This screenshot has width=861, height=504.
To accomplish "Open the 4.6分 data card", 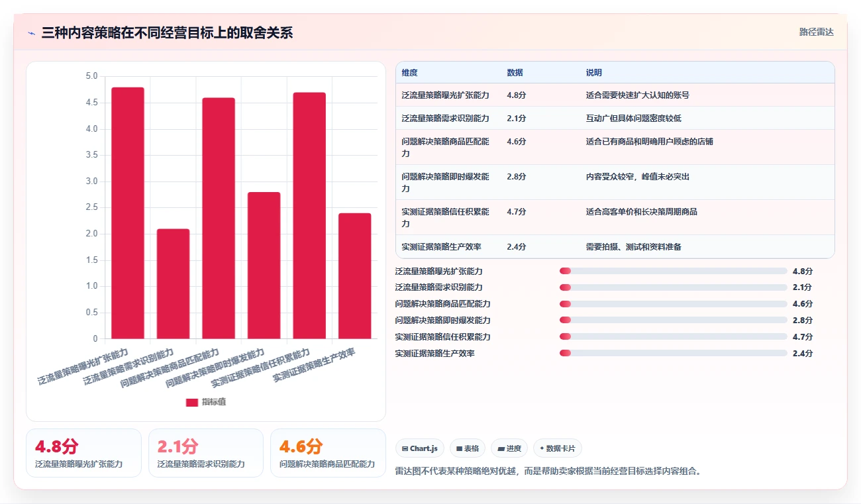I will click(328, 453).
